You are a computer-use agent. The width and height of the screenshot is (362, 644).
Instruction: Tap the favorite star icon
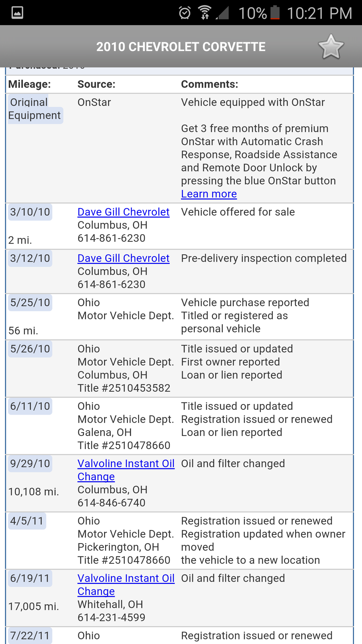(331, 47)
